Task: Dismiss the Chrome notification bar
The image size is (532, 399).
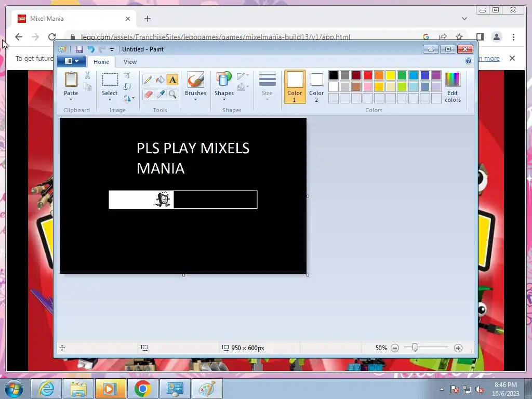Action: (x=512, y=58)
